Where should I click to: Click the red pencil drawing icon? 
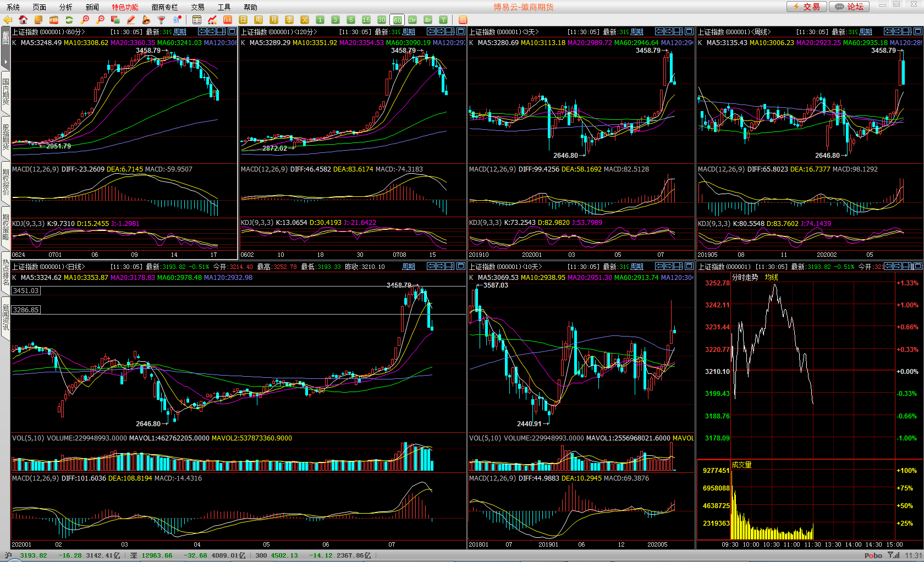131,20
